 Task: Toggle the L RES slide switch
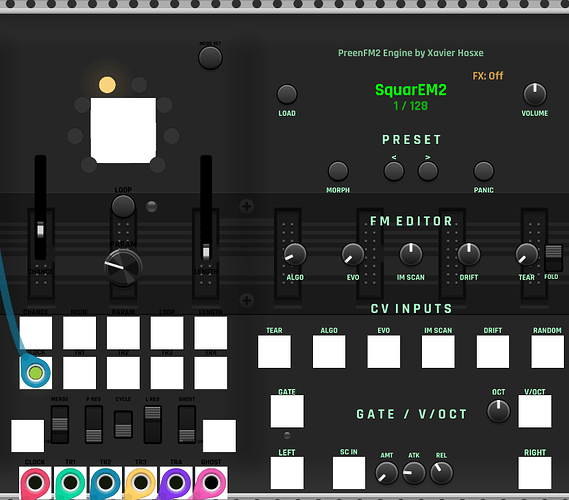152,424
